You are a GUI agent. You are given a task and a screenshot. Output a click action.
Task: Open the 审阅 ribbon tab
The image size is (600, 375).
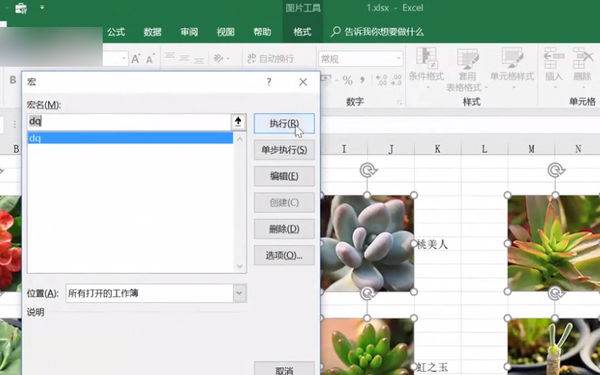tap(189, 32)
